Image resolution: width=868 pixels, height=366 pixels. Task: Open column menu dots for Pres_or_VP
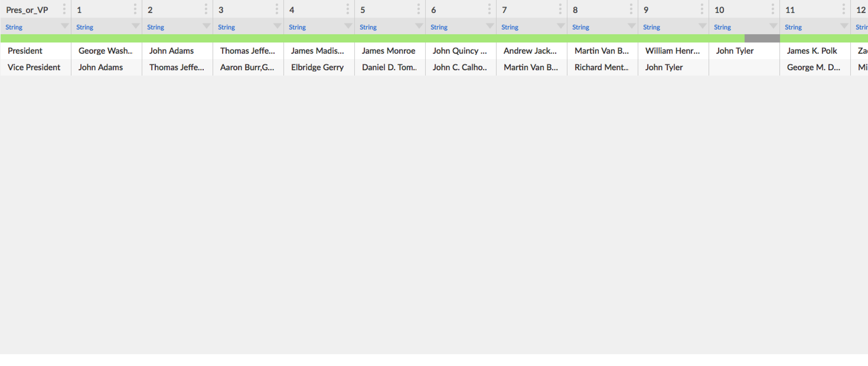click(64, 9)
